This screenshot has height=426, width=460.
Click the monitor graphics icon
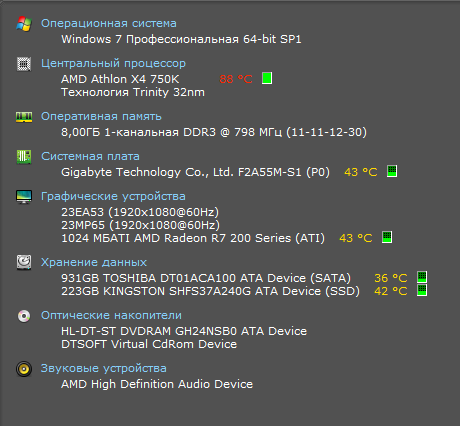click(x=24, y=197)
